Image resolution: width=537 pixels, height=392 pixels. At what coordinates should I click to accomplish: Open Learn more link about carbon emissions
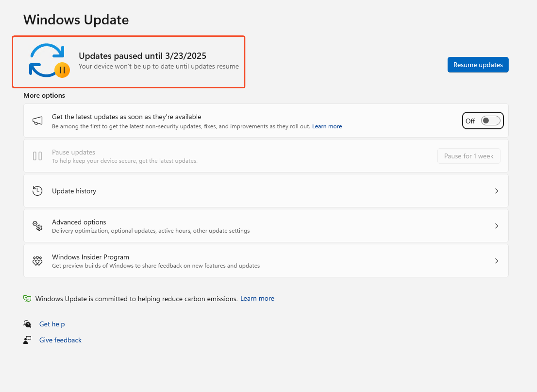pyautogui.click(x=257, y=298)
